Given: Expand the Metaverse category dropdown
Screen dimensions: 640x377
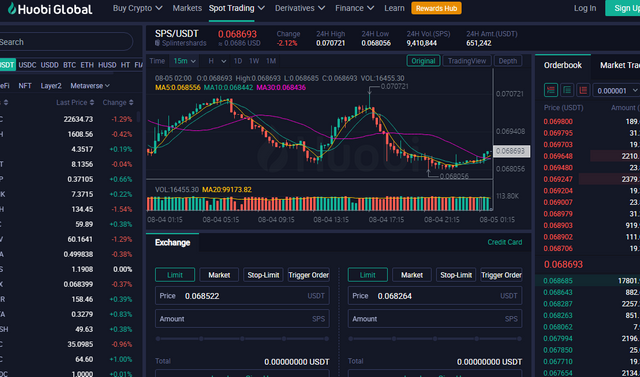Looking at the screenshot, I should pyautogui.click(x=90, y=86).
